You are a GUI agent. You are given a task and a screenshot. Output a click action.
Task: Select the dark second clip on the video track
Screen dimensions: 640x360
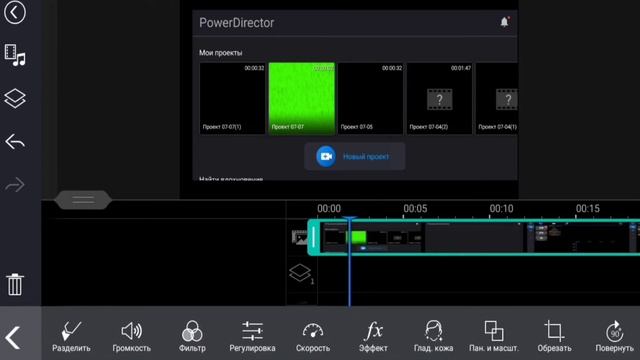pyautogui.click(x=473, y=237)
